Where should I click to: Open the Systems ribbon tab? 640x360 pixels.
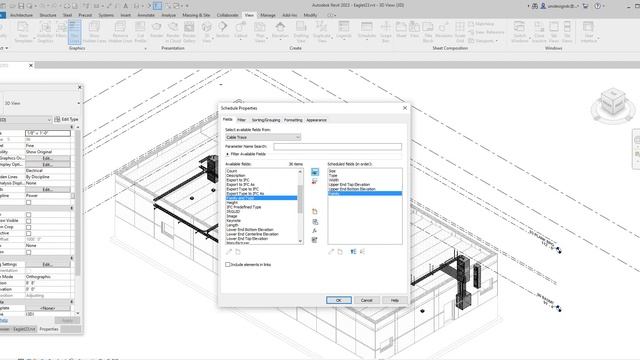[106, 15]
